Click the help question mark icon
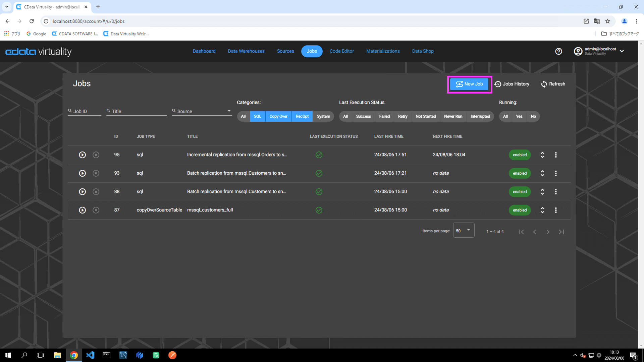This screenshot has height=362, width=644. point(558,51)
